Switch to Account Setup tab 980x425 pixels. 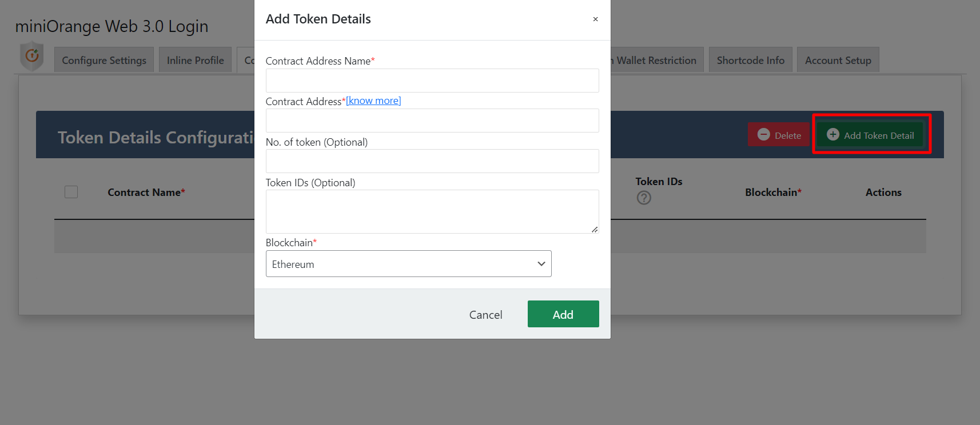point(838,60)
